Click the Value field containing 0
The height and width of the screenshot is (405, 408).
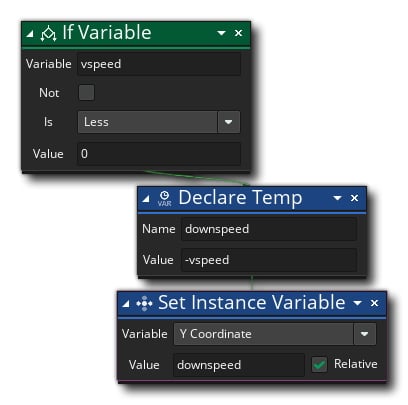tap(159, 154)
